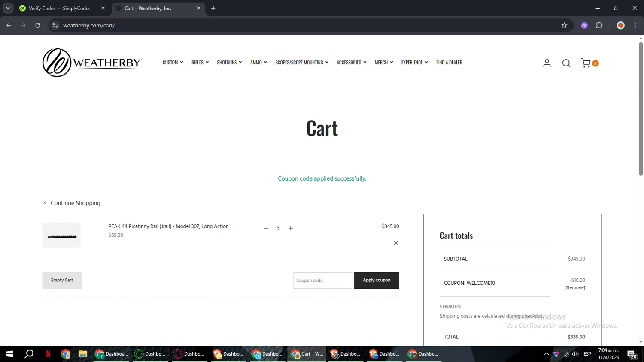644x362 pixels.
Task: Open the Windows Start menu
Action: pos(9,354)
